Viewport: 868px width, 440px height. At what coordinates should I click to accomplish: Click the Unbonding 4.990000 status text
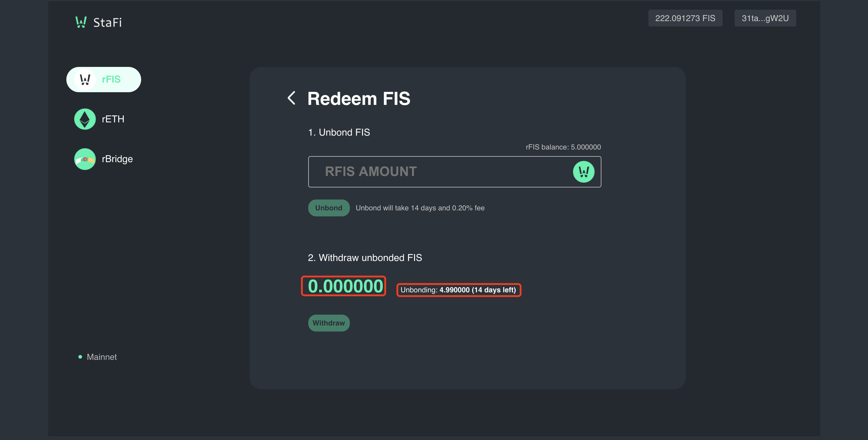pos(458,290)
